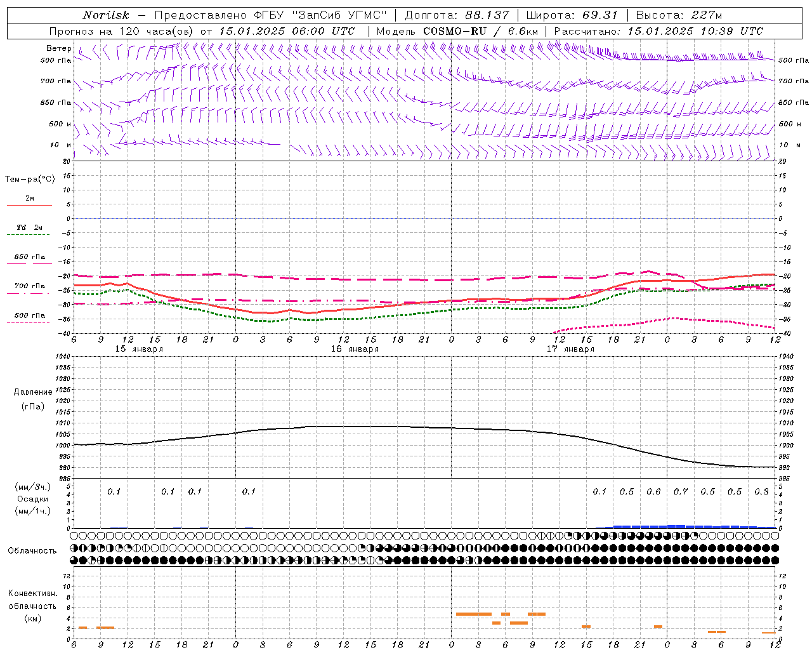Click the "Широта: 69.31" latitude value
812x650 pixels.
click(572, 15)
